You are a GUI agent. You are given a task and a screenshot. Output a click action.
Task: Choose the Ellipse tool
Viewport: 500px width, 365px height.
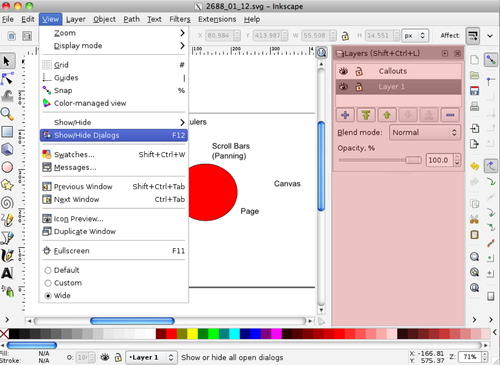(7, 167)
